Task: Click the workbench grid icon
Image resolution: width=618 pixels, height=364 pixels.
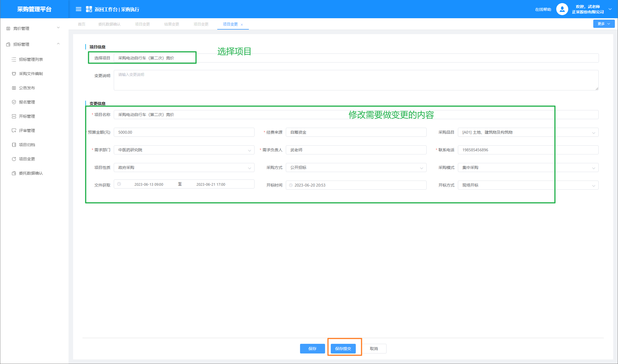Action: pyautogui.click(x=89, y=9)
